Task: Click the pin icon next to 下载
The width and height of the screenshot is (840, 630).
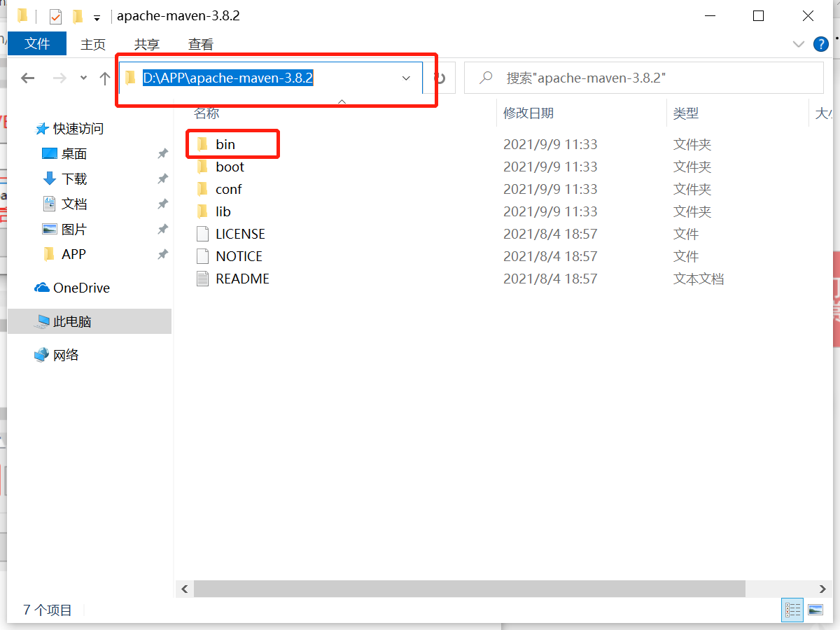Action: pos(162,179)
